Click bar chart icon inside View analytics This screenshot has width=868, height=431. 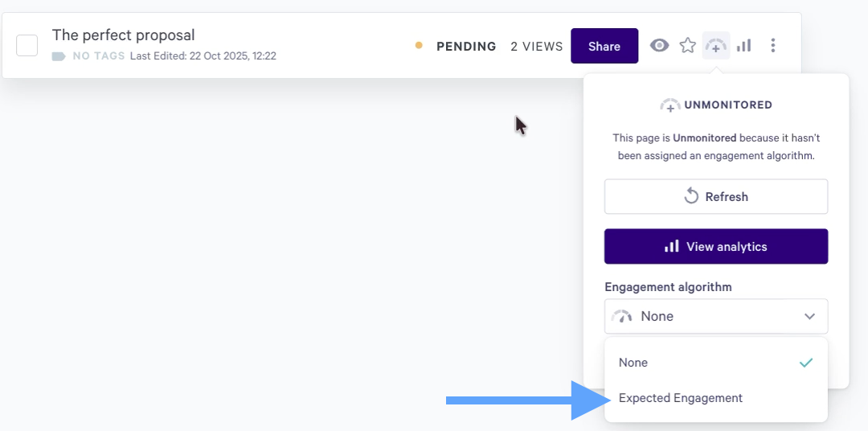(671, 246)
